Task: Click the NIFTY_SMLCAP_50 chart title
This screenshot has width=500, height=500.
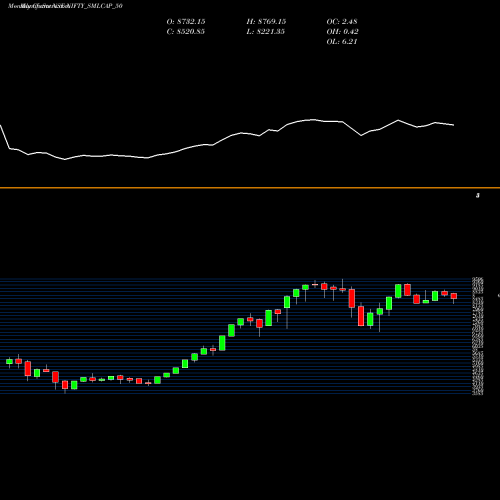Action: pos(65,6)
